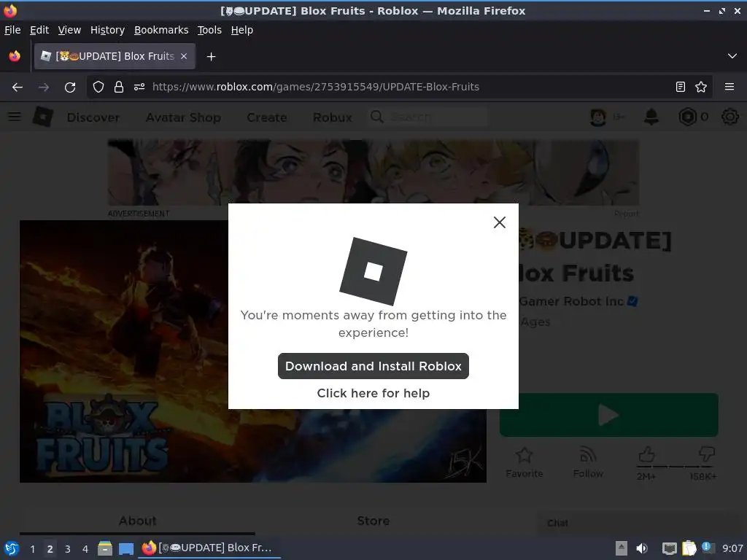
Task: Open network status tray icon
Action: pyautogui.click(x=670, y=548)
